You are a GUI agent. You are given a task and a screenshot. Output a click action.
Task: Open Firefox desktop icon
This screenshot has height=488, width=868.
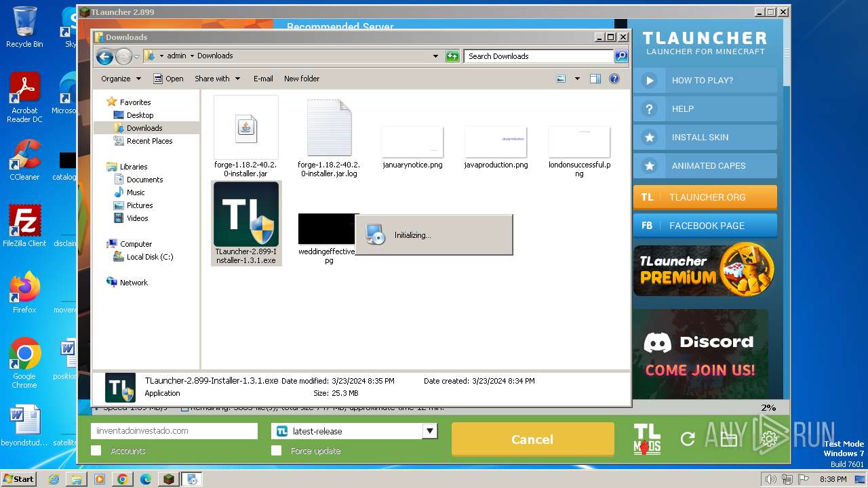(24, 292)
